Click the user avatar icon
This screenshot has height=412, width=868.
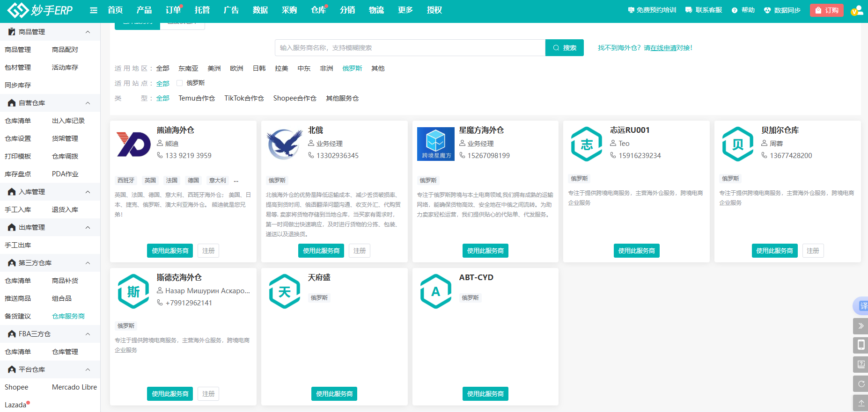tap(857, 10)
